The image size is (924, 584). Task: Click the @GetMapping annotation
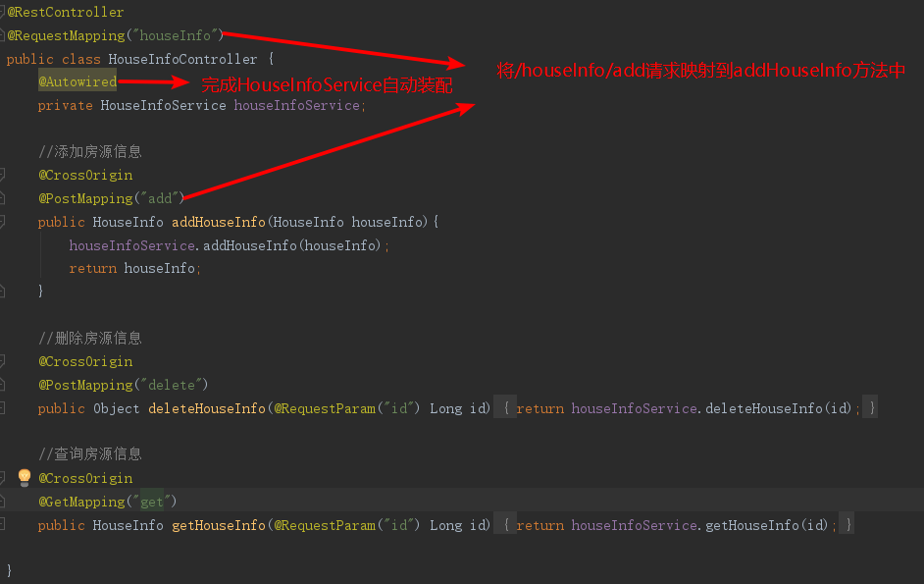[82, 502]
